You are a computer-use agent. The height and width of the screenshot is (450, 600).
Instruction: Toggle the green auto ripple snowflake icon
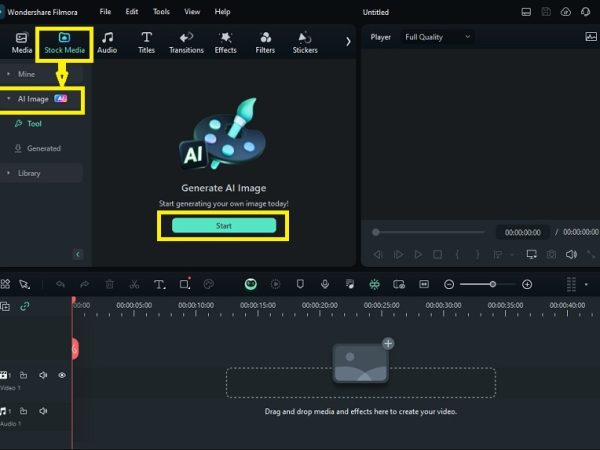(374, 284)
